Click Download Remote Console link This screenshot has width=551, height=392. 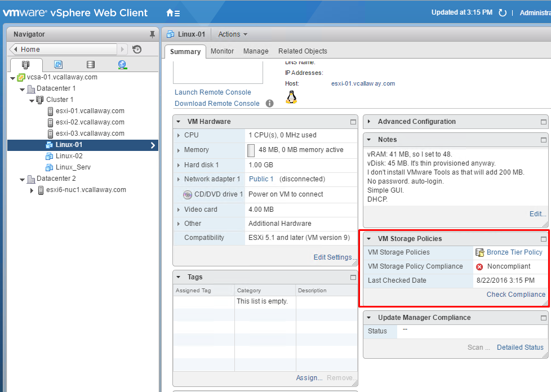pos(217,104)
